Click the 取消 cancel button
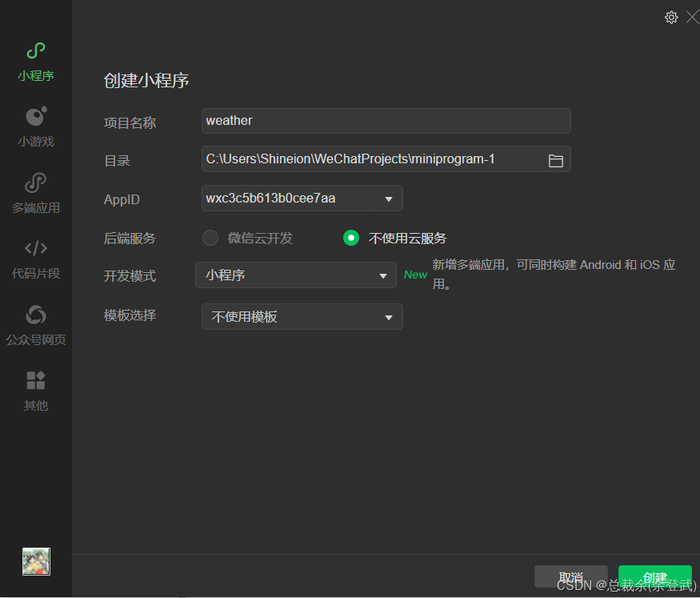Viewport: 700px width, 598px height. click(571, 576)
